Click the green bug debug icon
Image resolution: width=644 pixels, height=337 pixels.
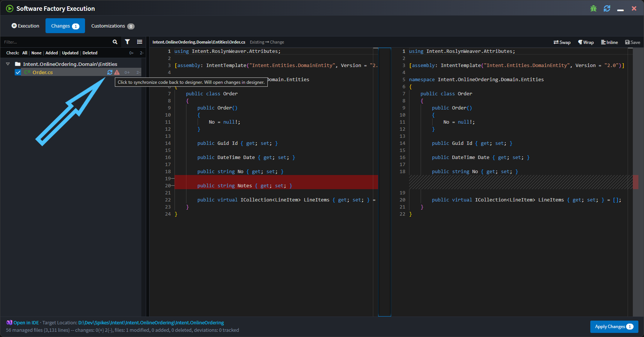[593, 8]
